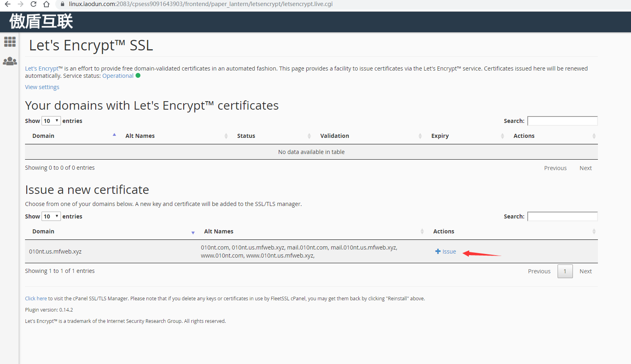The width and height of the screenshot is (631, 364).
Task: Click Next in the bottom table pagination
Action: tap(585, 271)
